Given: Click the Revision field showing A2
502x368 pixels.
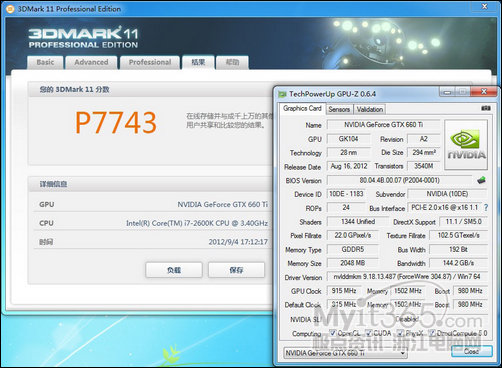Looking at the screenshot, I should tap(424, 139).
